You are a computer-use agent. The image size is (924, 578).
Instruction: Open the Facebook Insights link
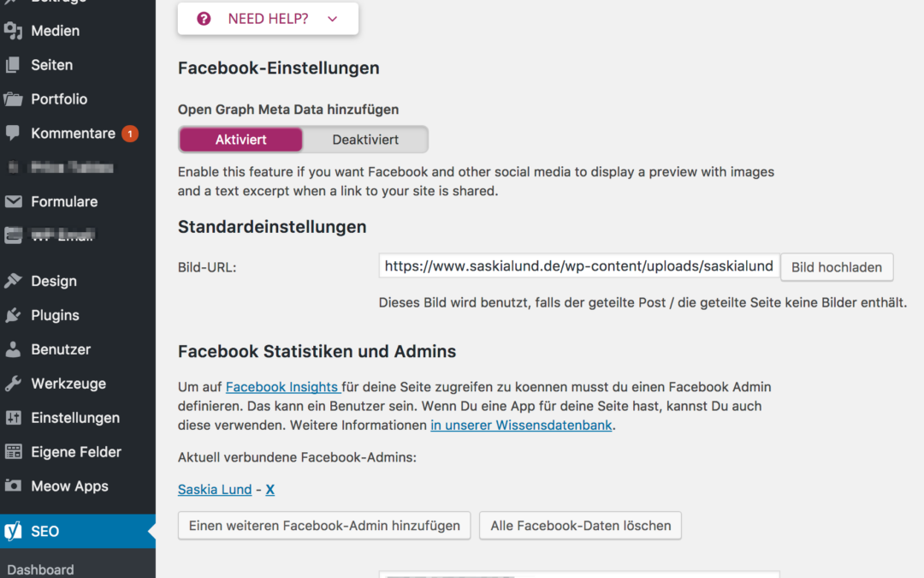coord(282,387)
